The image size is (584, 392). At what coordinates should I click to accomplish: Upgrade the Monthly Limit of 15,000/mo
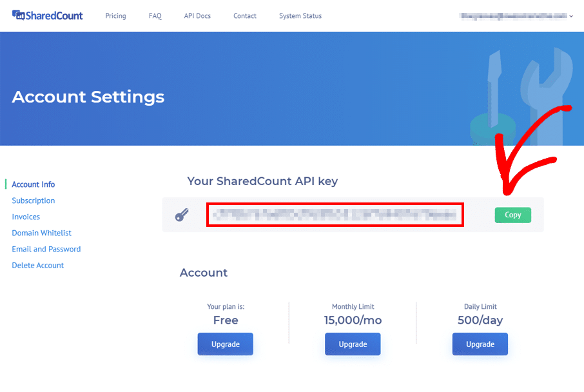pyautogui.click(x=353, y=344)
